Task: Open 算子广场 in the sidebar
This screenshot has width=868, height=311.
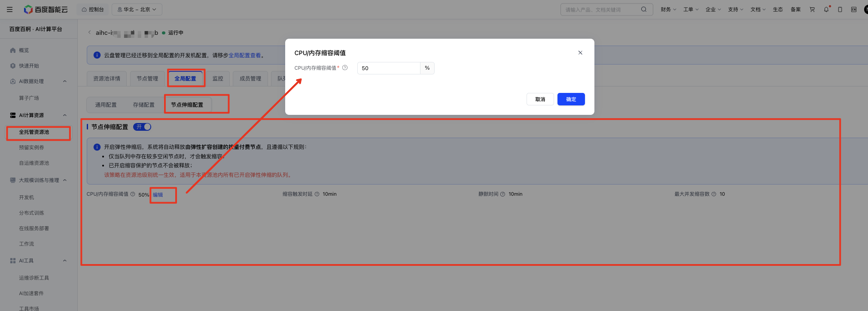Action: 29,98
